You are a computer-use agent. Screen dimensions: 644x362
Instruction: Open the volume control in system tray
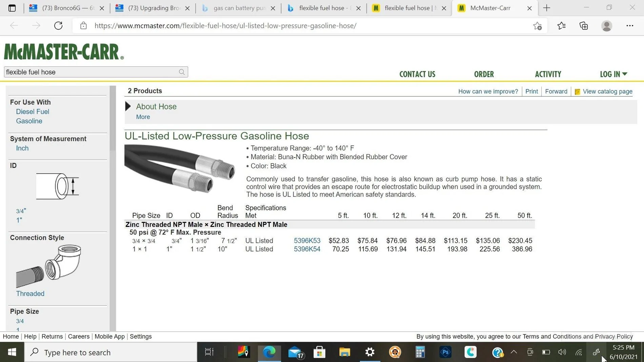click(562, 352)
